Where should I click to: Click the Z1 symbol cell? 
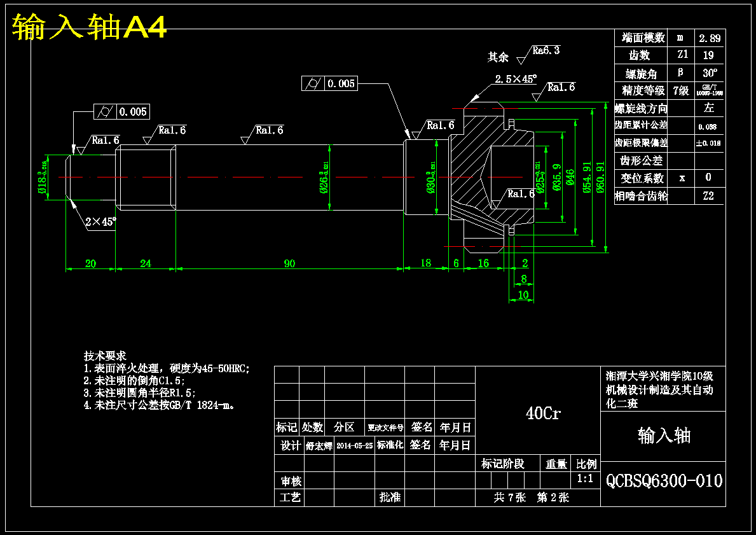pos(682,55)
